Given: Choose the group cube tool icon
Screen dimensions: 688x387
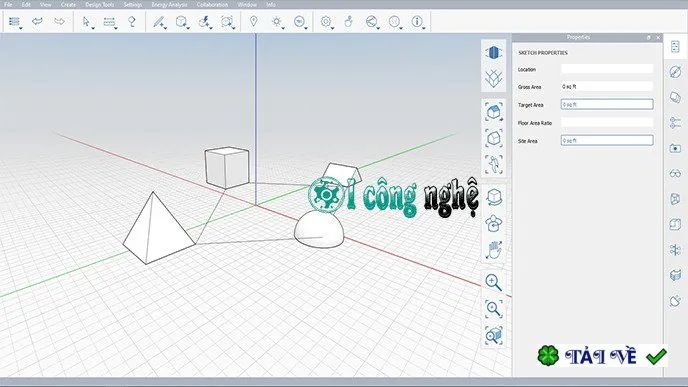Looking at the screenshot, I should 226,21.
